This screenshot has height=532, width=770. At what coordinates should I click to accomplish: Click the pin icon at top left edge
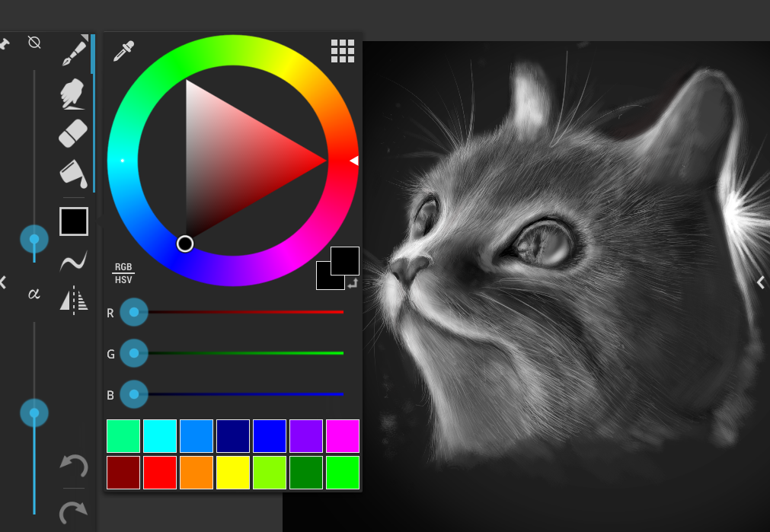pyautogui.click(x=5, y=44)
